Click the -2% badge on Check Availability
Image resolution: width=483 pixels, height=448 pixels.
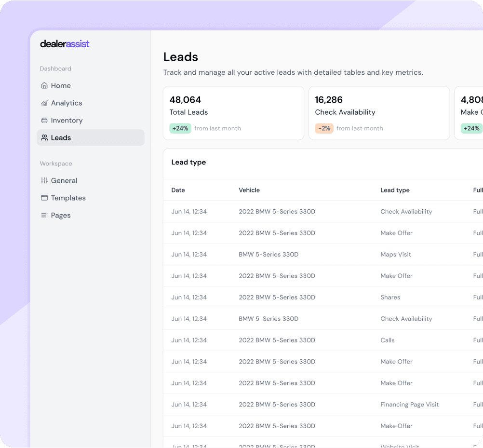(x=324, y=128)
